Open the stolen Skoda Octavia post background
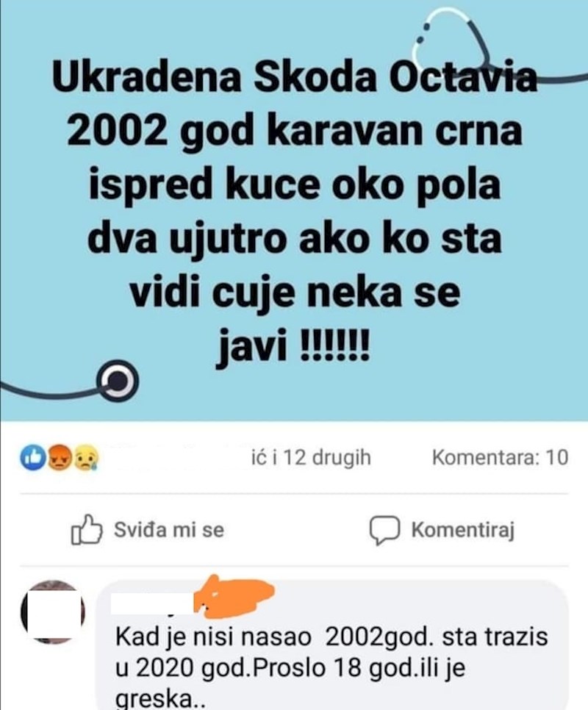The image size is (588, 710). 294,210
